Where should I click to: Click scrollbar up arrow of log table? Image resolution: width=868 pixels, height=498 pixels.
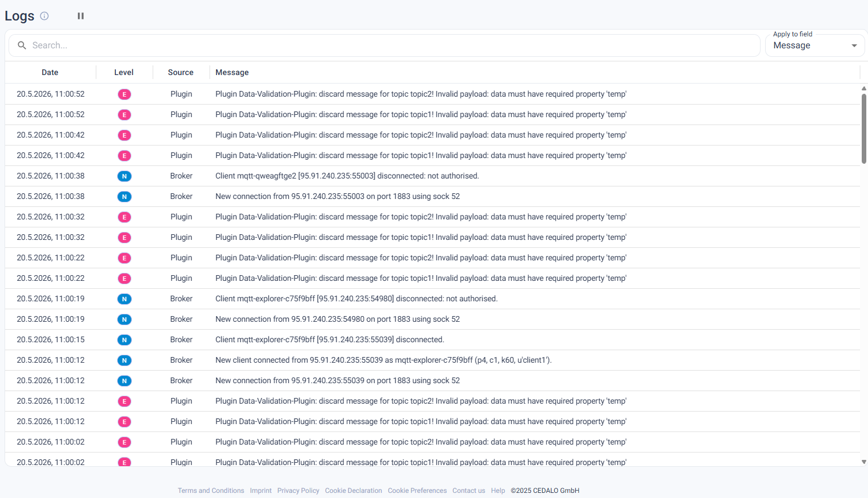[864, 89]
